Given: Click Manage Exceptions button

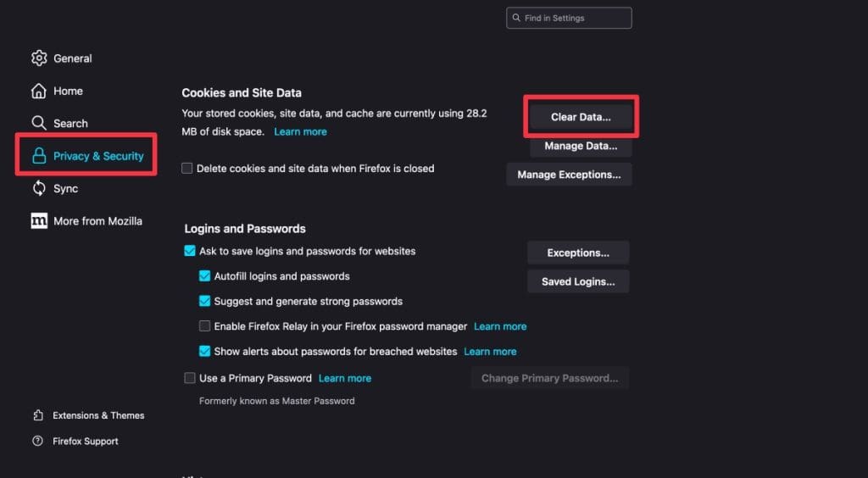Looking at the screenshot, I should tap(569, 175).
